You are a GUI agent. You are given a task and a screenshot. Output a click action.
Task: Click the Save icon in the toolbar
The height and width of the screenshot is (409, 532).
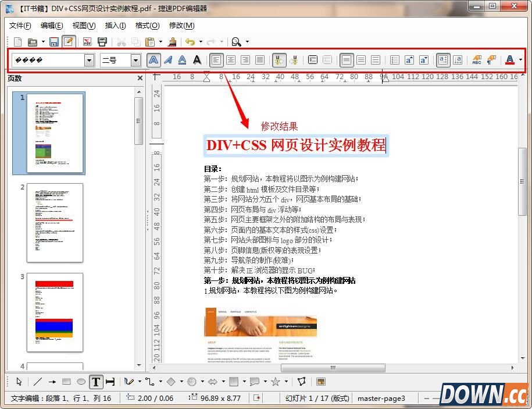pos(53,41)
